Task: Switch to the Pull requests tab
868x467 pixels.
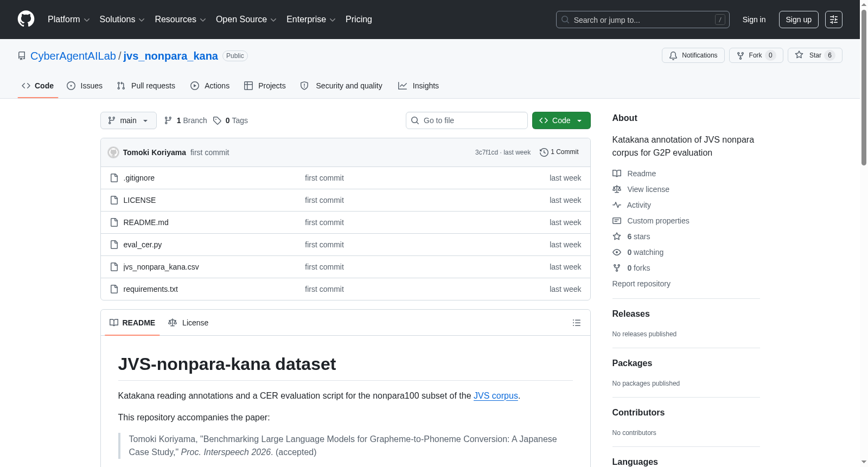Action: click(146, 86)
